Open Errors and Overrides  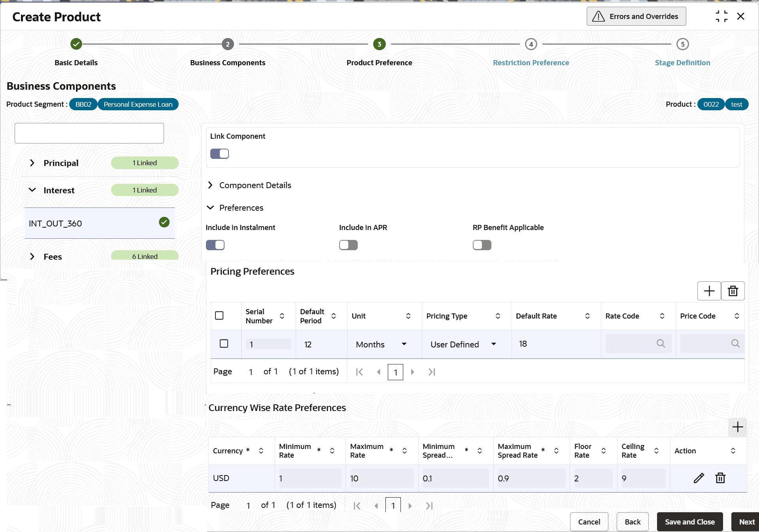pos(636,16)
